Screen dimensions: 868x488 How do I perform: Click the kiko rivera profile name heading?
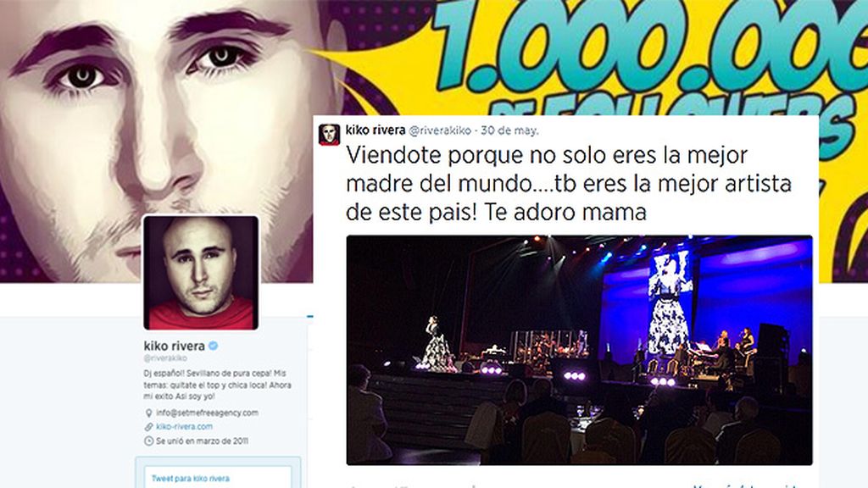tap(175, 346)
